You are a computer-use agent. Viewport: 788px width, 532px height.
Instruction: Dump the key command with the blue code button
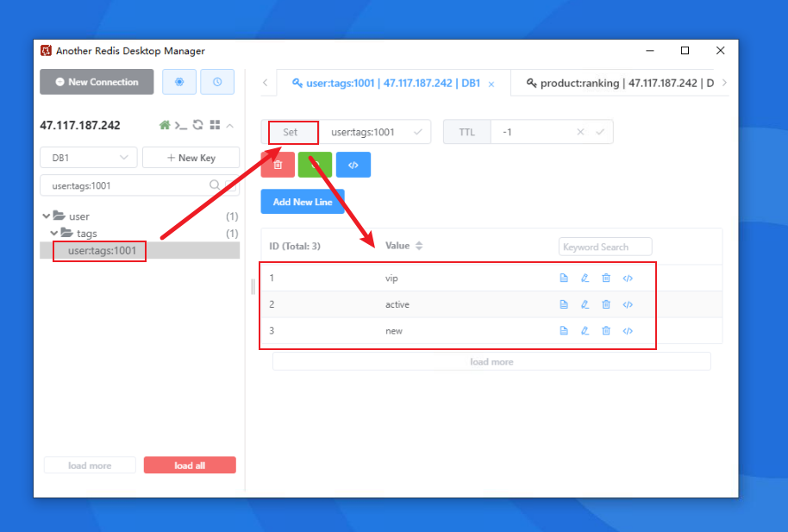coord(353,165)
